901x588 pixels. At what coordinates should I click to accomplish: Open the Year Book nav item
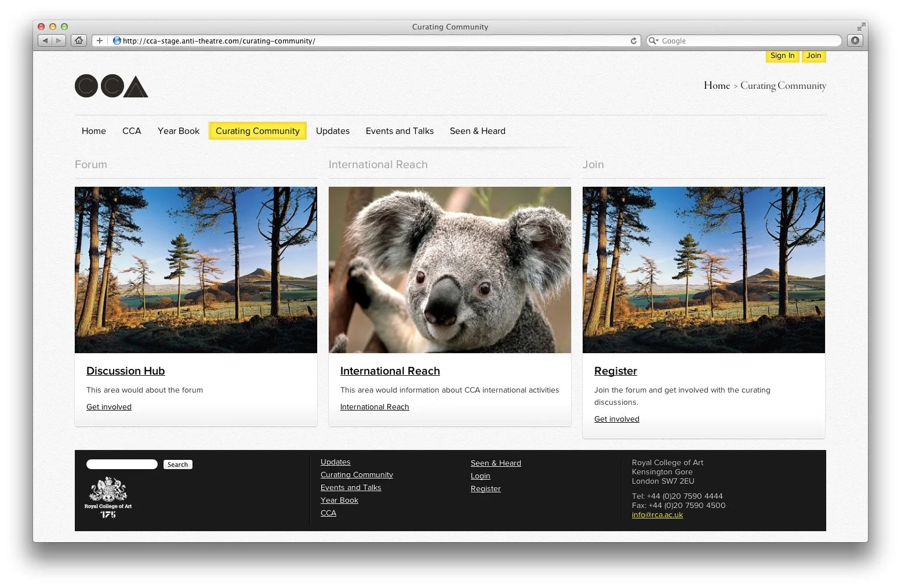179,131
